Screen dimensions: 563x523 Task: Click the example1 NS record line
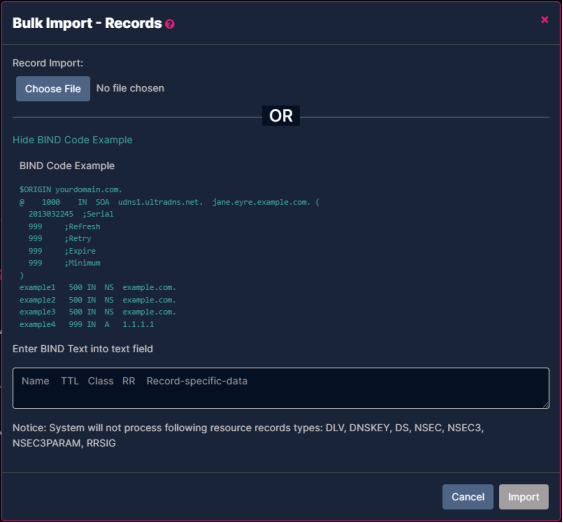coord(98,288)
